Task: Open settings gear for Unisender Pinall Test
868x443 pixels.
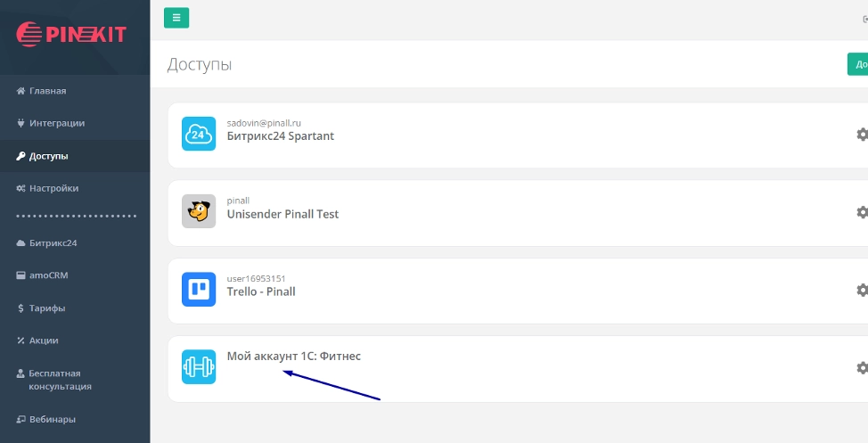Action: (x=862, y=212)
